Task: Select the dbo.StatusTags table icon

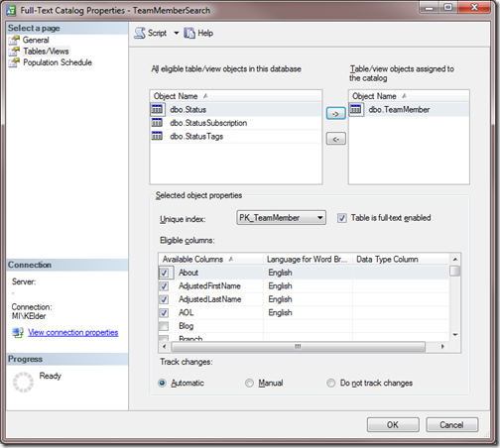Action: 157,136
